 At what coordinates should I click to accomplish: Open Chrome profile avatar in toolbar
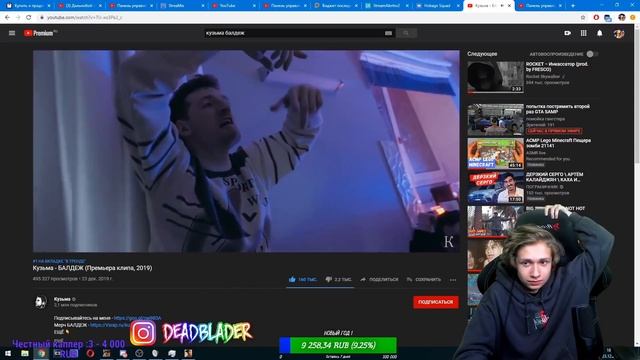[x=622, y=18]
